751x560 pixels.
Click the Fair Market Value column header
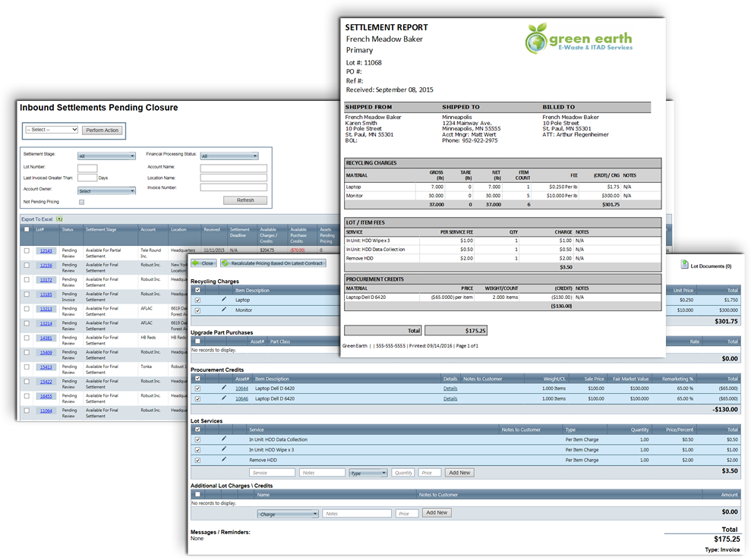tap(631, 379)
